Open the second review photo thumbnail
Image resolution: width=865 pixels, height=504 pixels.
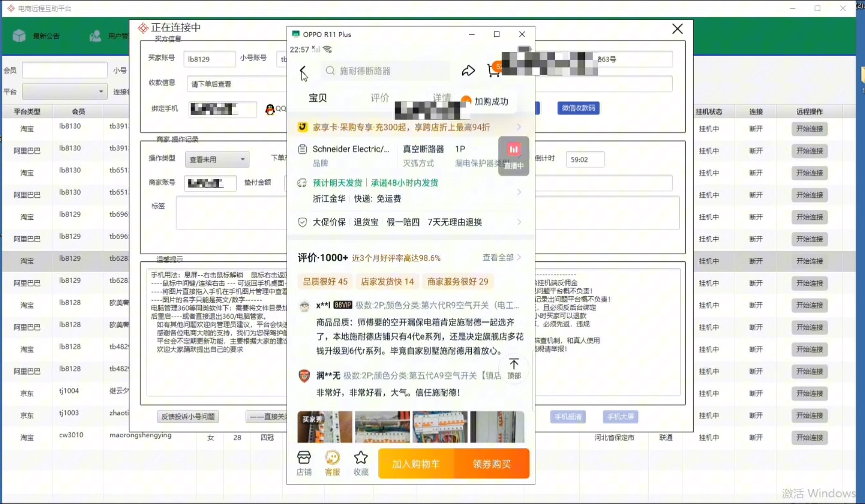click(x=383, y=427)
